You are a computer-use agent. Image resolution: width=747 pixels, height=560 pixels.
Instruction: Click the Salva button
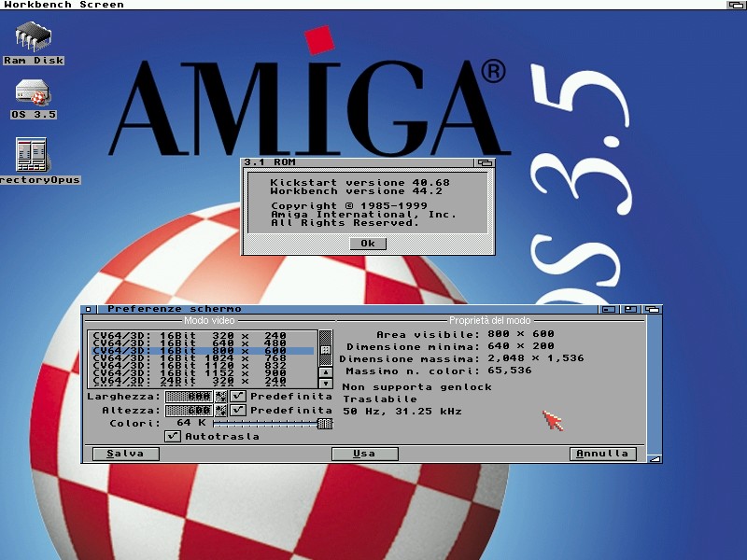125,454
